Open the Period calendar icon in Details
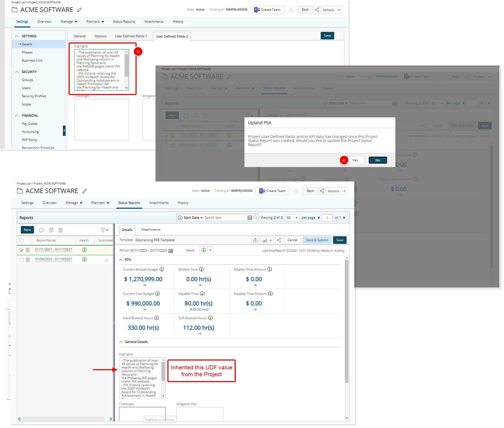 pyautogui.click(x=171, y=251)
